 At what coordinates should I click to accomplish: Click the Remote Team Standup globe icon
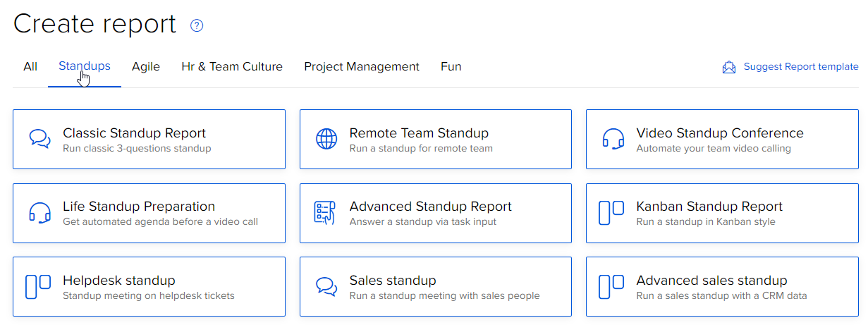326,139
